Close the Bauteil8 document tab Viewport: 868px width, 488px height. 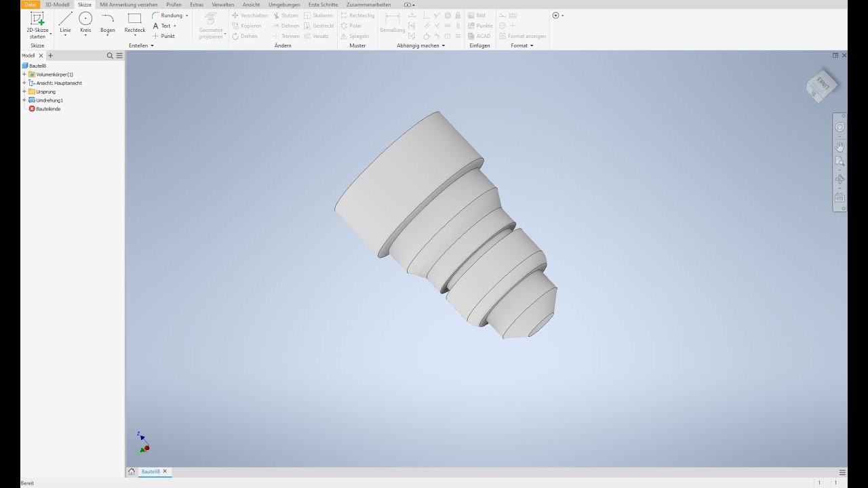(165, 471)
